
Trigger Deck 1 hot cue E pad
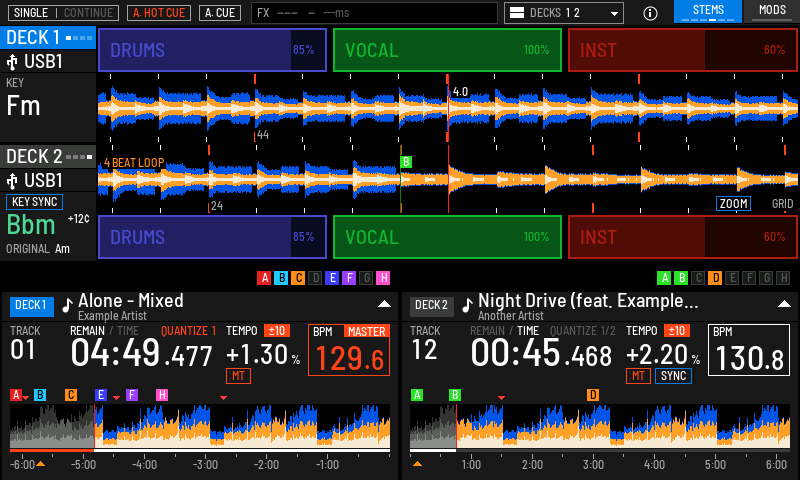point(332,278)
